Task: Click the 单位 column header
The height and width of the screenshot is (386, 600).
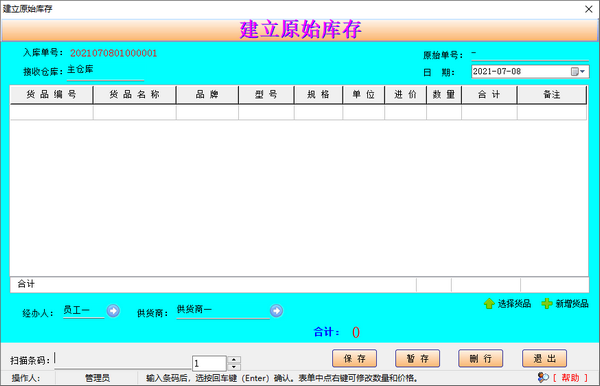Action: point(364,94)
